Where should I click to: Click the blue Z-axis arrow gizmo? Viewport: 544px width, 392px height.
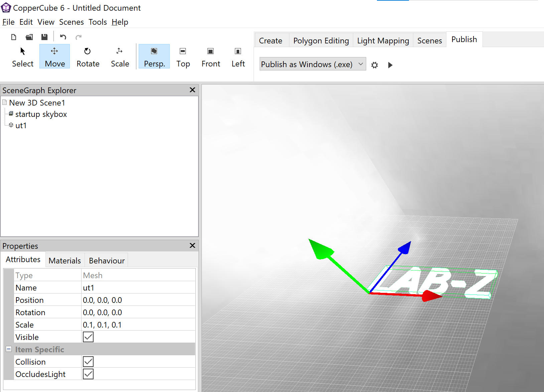coord(405,248)
